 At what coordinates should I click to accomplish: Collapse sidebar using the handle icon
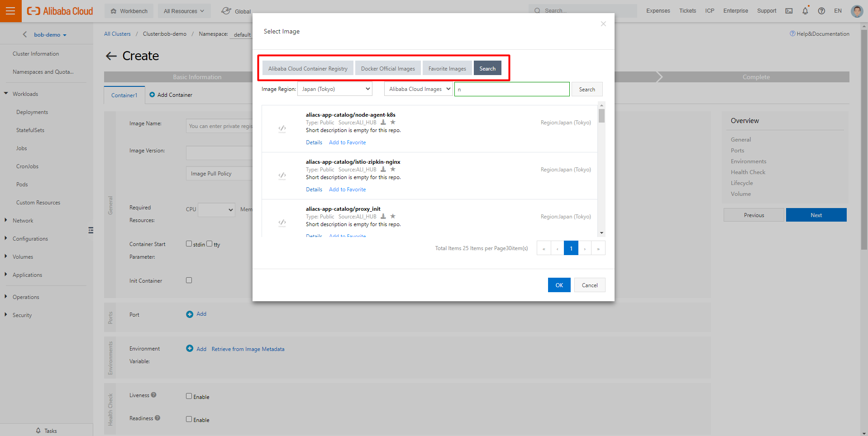pos(91,230)
